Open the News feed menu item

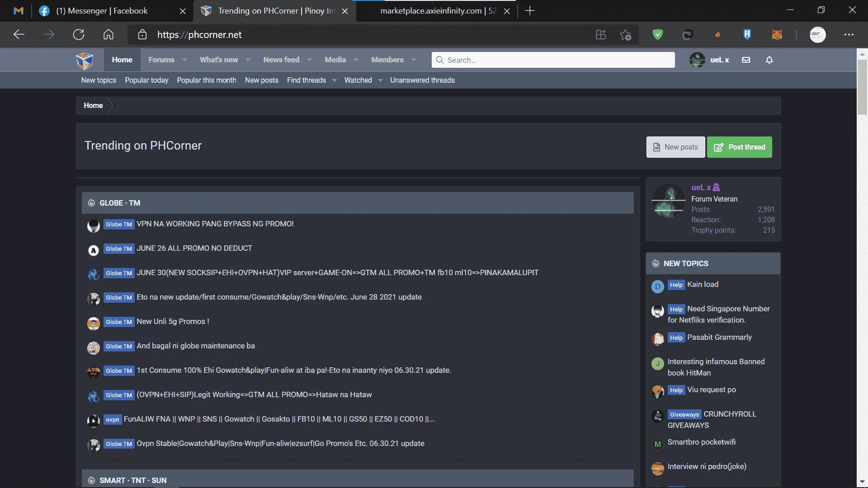click(x=281, y=60)
